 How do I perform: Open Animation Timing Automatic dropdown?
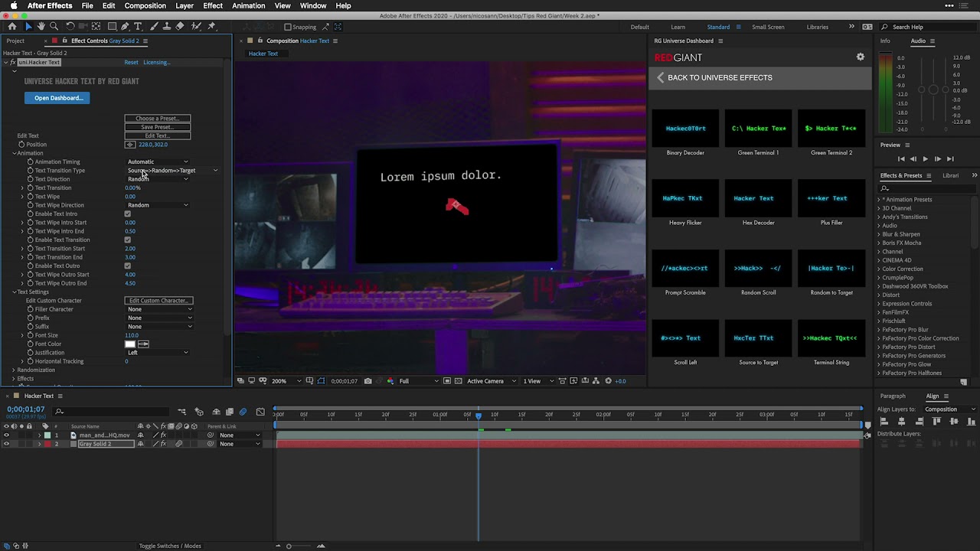tap(158, 161)
